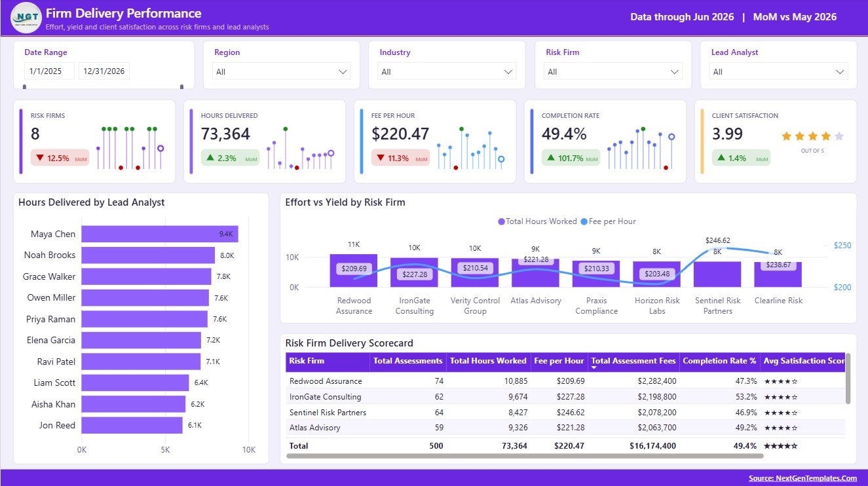Click the NGT logo icon
The image size is (868, 486).
[x=26, y=18]
